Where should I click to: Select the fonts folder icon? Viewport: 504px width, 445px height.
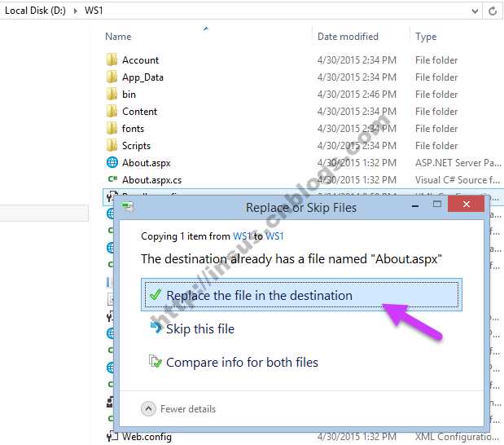pos(112,128)
